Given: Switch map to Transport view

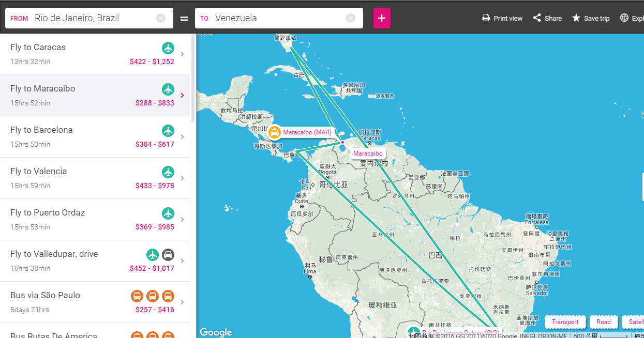Looking at the screenshot, I should point(565,322).
